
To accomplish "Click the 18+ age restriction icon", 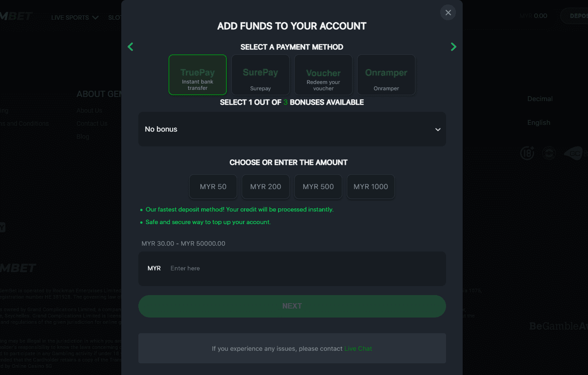I will [527, 153].
